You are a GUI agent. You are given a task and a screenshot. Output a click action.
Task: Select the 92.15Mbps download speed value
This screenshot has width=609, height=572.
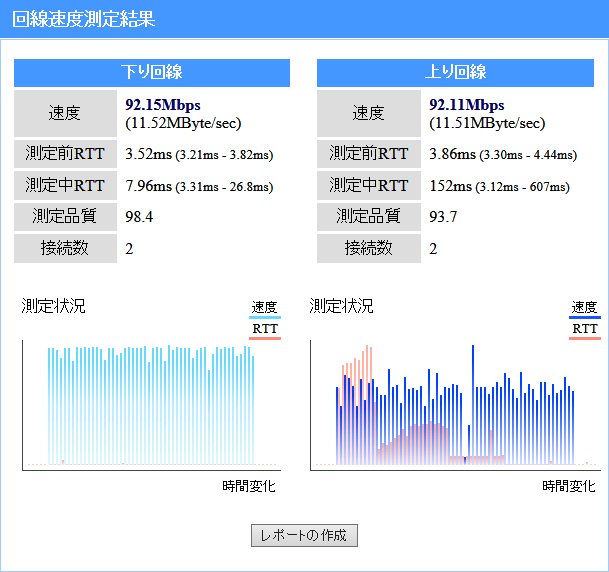163,105
